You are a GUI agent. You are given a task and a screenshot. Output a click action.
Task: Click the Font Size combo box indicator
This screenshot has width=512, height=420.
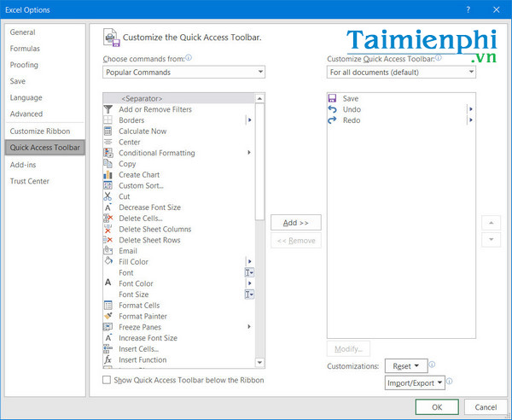coord(249,295)
